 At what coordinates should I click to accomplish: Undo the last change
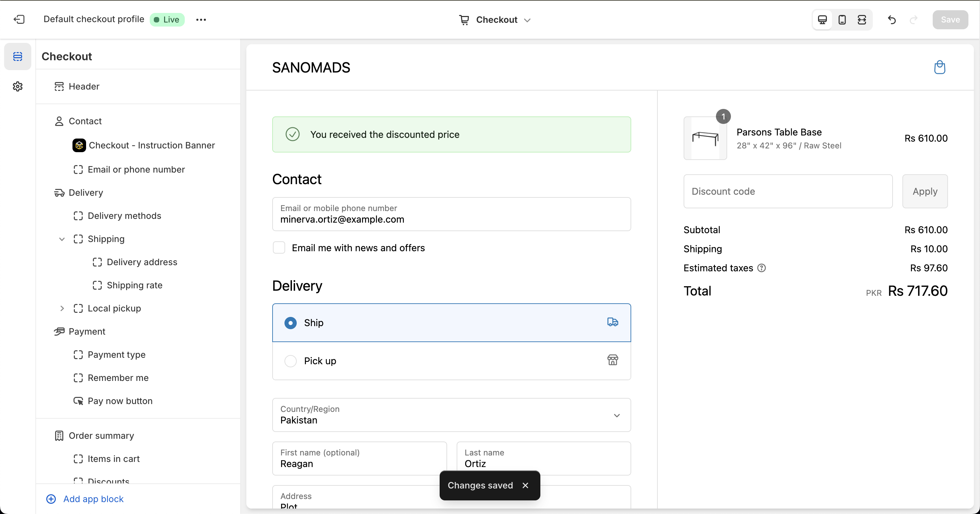click(892, 19)
